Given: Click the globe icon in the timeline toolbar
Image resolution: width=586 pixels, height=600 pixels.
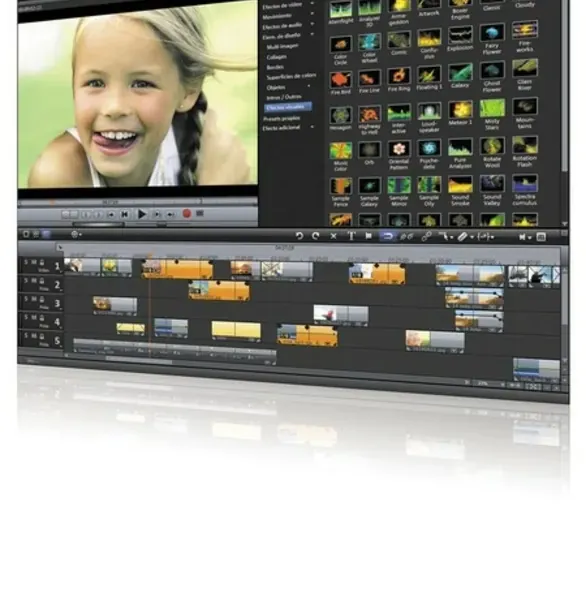Looking at the screenshot, I should tap(74, 234).
